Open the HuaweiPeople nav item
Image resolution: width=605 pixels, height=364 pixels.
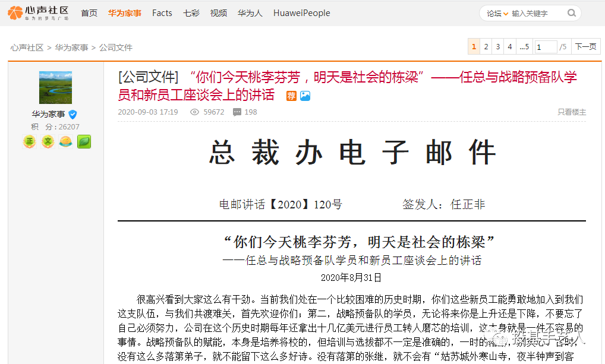tap(302, 13)
